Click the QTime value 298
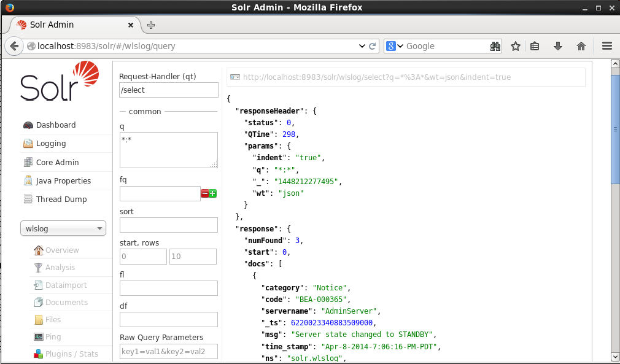The width and height of the screenshot is (620, 364). tap(289, 134)
